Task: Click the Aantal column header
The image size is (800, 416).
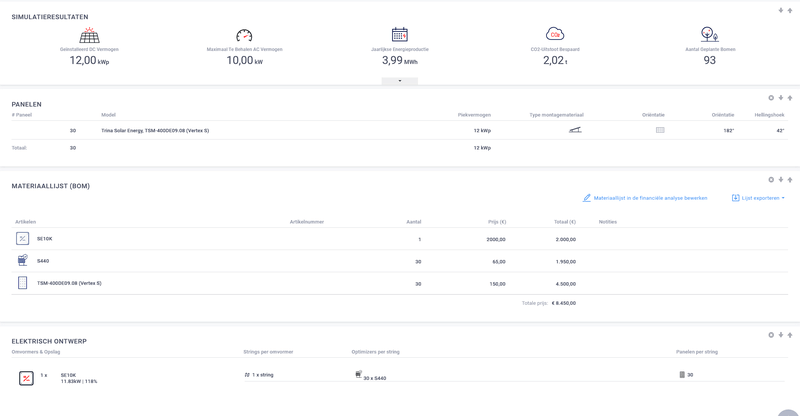Action: tap(414, 222)
